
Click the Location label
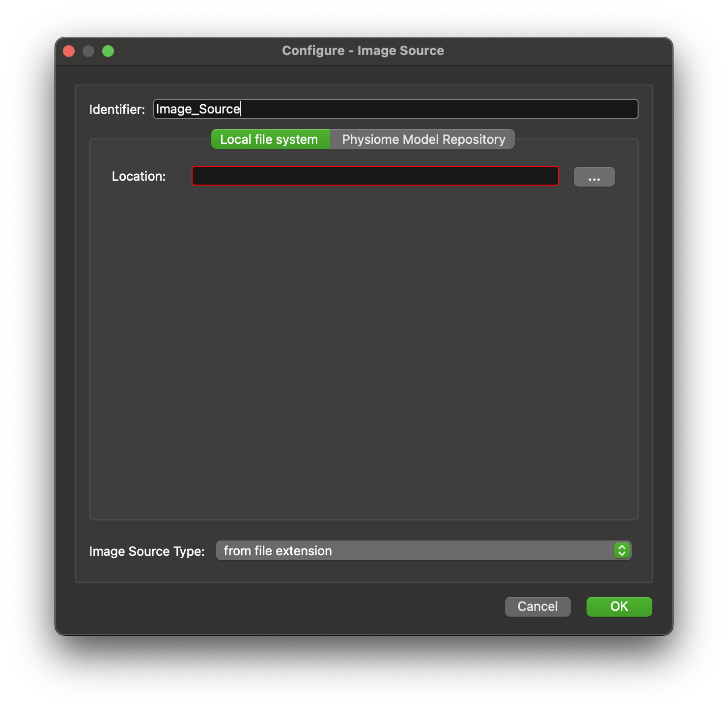139,176
